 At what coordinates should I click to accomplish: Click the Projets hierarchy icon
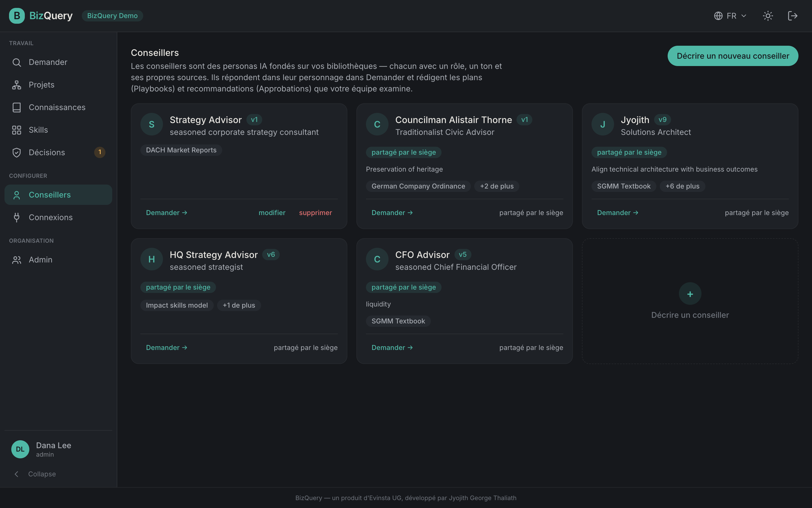point(16,85)
